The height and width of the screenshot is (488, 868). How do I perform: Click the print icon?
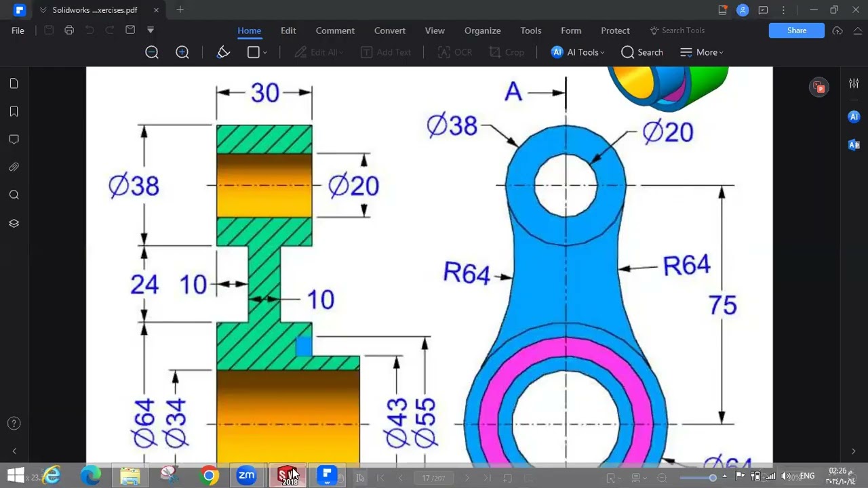69,30
